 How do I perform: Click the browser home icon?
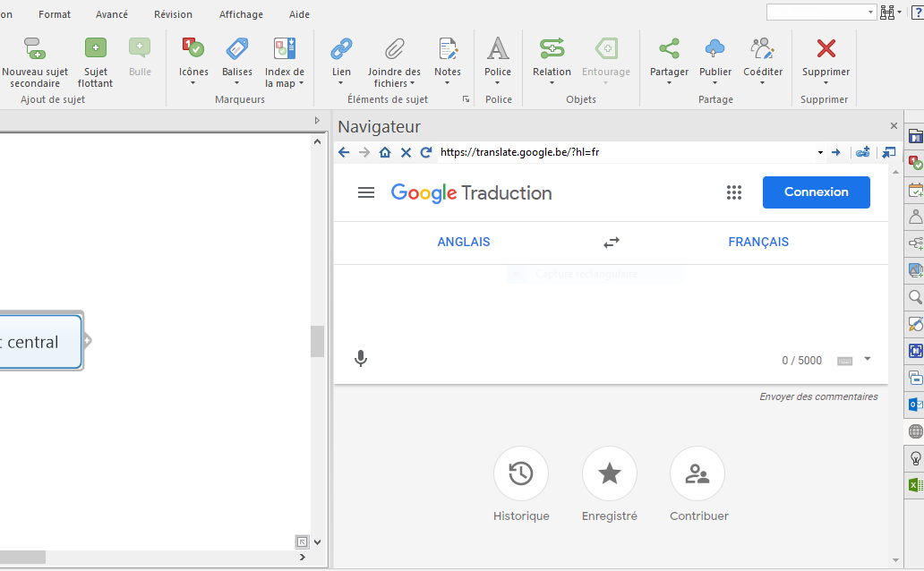point(385,153)
